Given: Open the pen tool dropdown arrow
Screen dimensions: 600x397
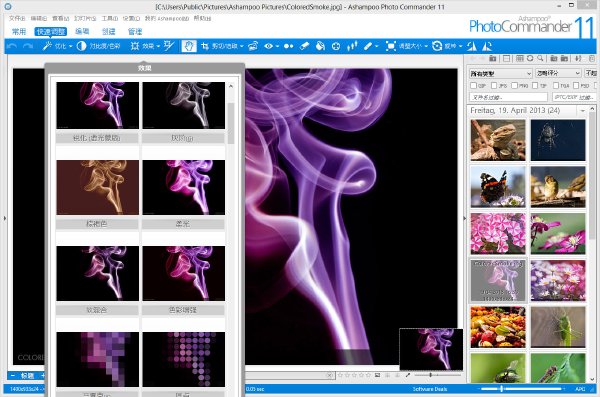Looking at the screenshot, I should pyautogui.click(x=377, y=47).
